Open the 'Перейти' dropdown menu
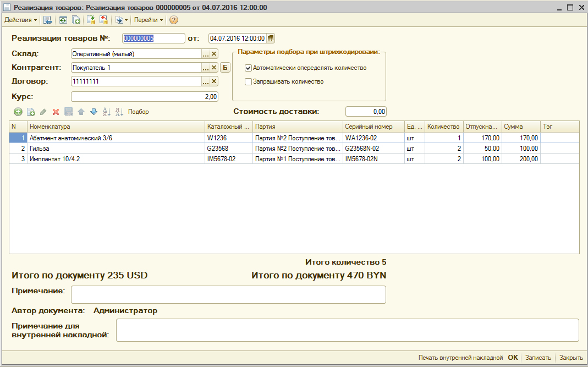The height and width of the screenshot is (367, 588). click(x=149, y=20)
